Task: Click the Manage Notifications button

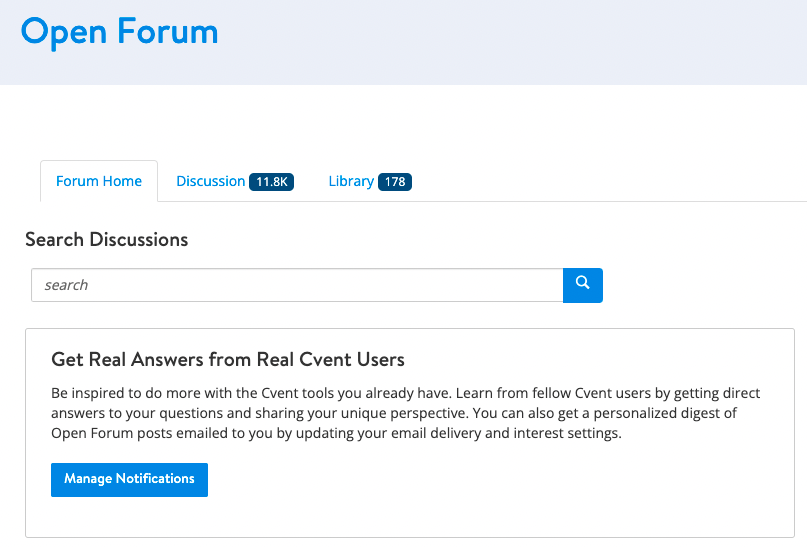Action: 129,480
